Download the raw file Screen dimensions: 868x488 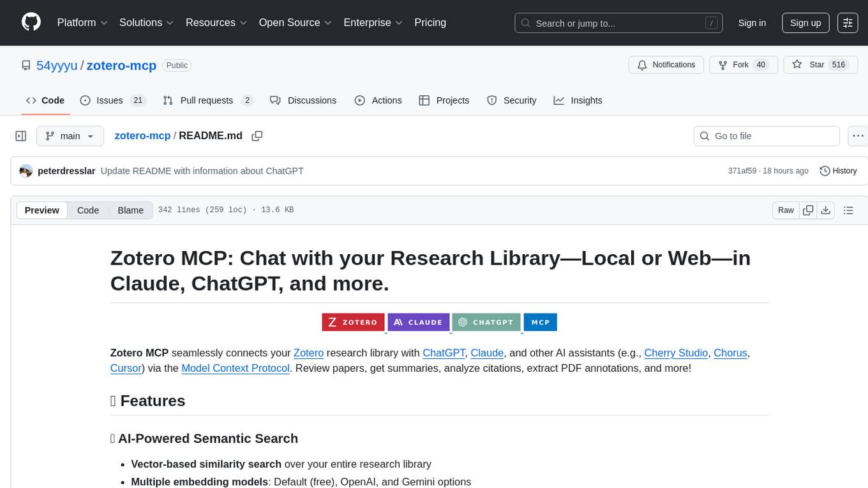tap(826, 210)
